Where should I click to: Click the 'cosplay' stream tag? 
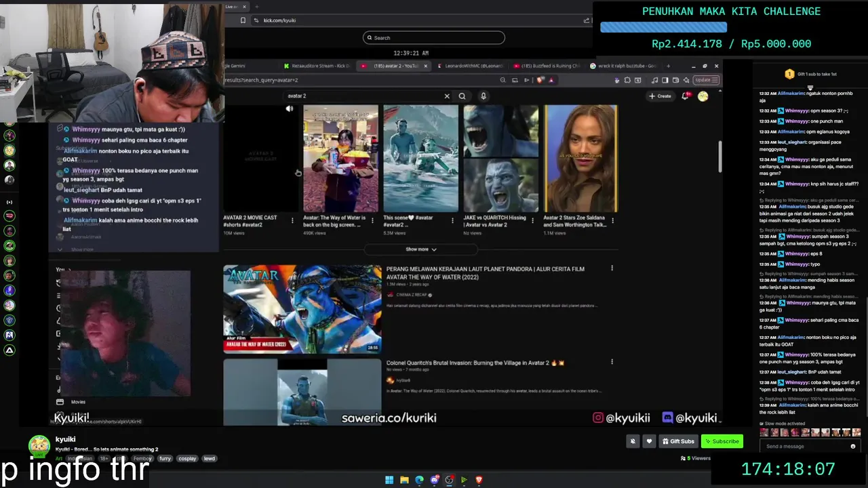click(x=187, y=459)
